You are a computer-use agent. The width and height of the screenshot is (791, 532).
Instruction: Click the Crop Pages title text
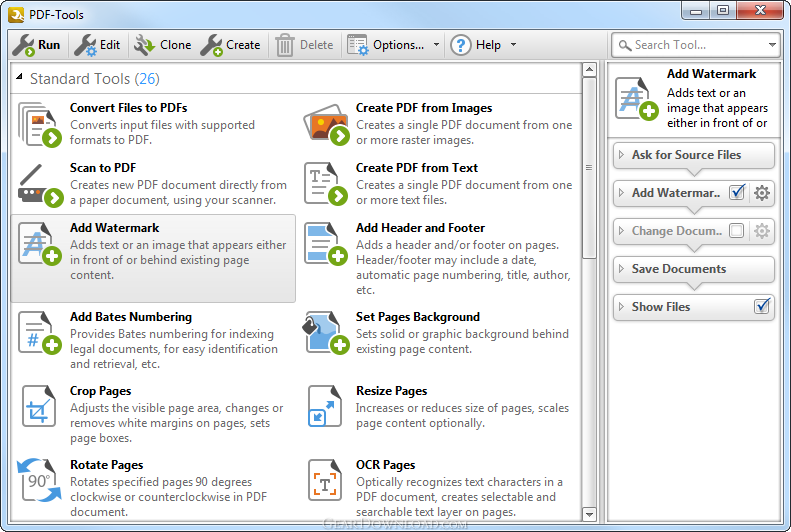(x=100, y=391)
